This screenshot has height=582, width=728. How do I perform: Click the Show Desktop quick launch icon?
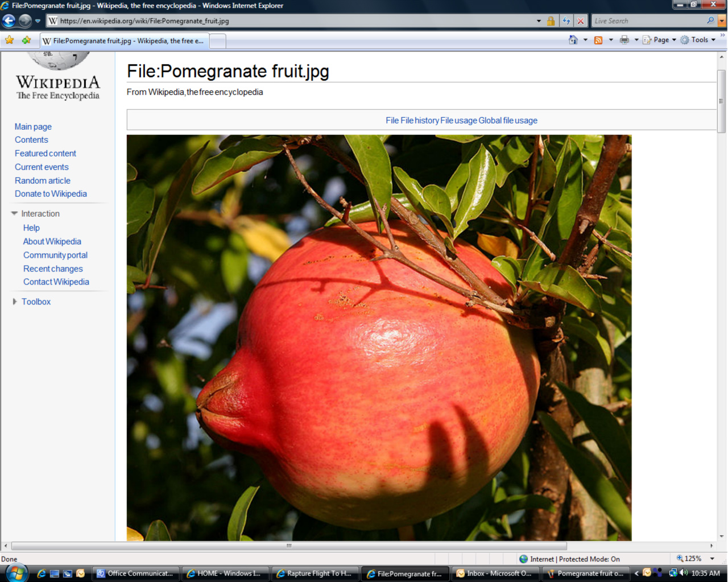tap(55, 573)
